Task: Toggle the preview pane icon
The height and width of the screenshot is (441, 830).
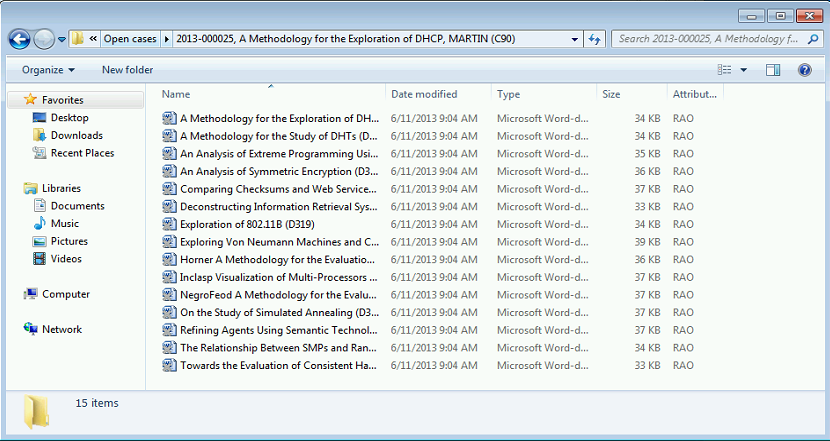Action: coord(773,70)
